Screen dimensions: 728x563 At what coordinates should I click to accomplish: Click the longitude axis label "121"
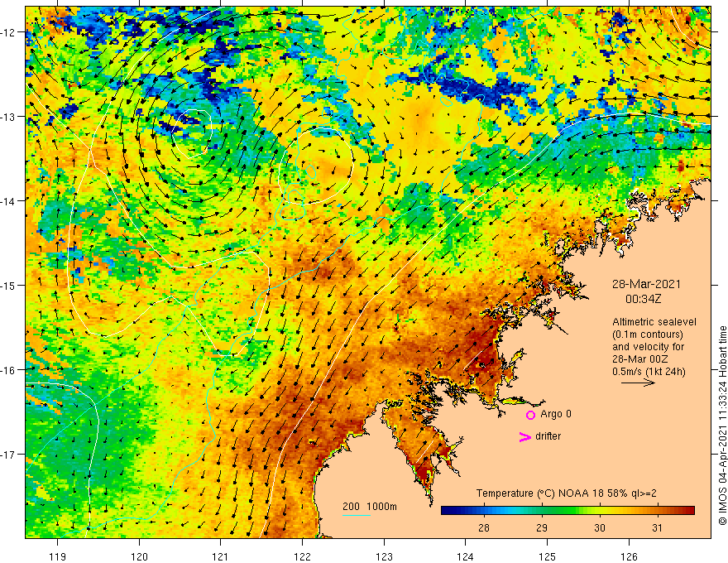click(x=221, y=556)
